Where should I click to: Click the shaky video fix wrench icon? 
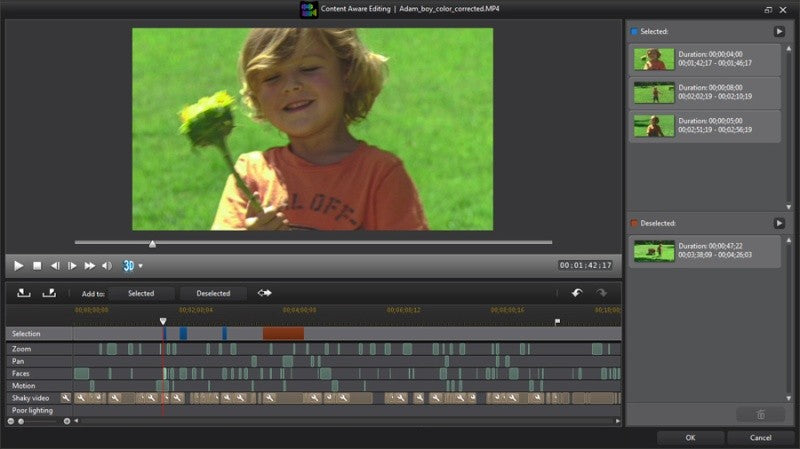pos(65,397)
